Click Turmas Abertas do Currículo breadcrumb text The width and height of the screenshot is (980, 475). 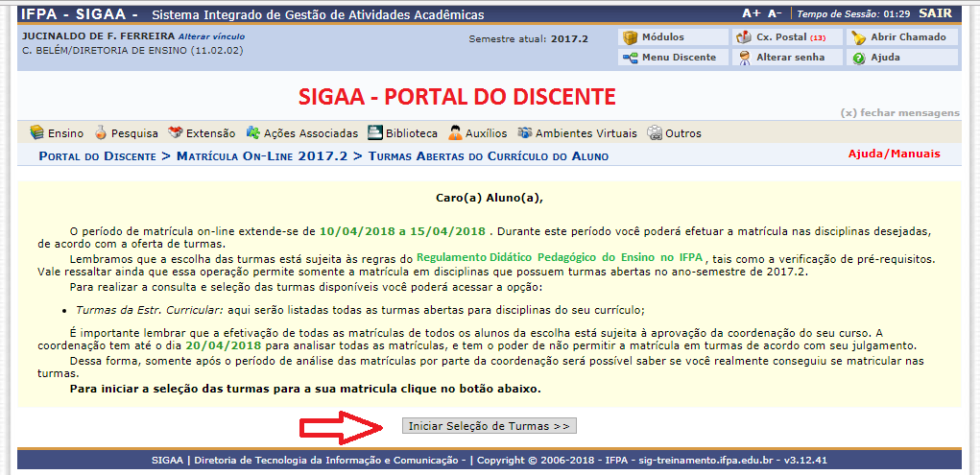coord(489,156)
